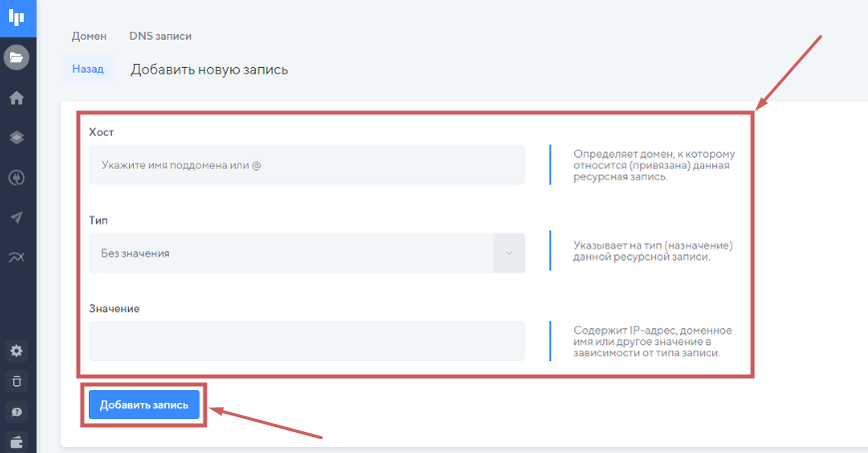The height and width of the screenshot is (453, 868).
Task: Open the layers stack sidebar icon
Action: point(17,138)
